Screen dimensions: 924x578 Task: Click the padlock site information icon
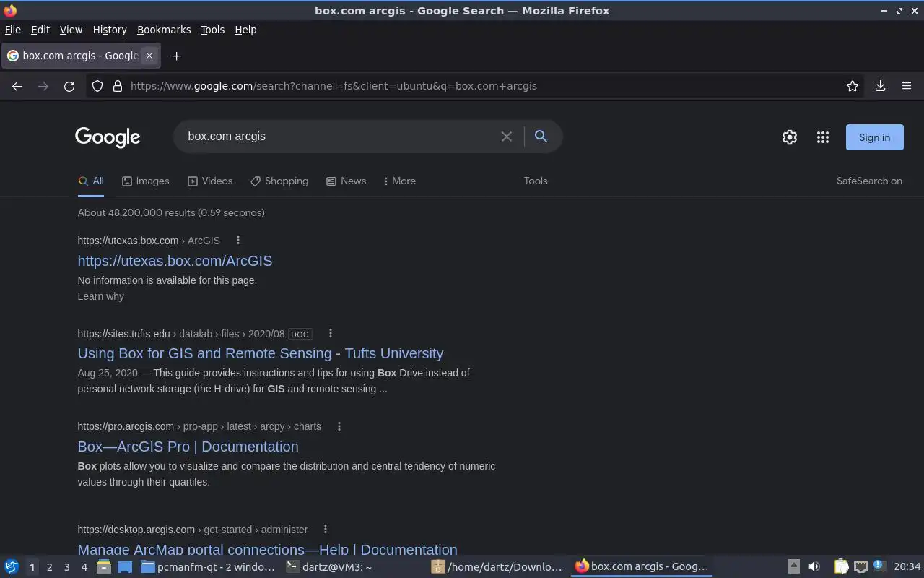pos(118,86)
